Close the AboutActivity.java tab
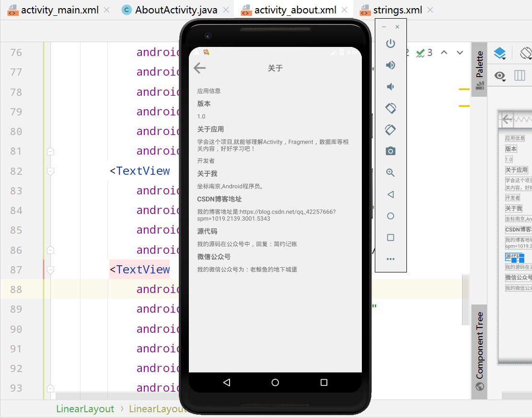The height and width of the screenshot is (418, 532). [226, 10]
